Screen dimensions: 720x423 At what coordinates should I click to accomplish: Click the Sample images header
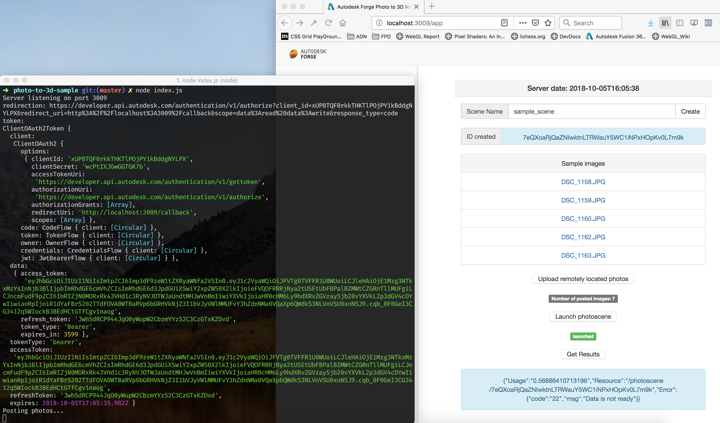click(x=583, y=164)
